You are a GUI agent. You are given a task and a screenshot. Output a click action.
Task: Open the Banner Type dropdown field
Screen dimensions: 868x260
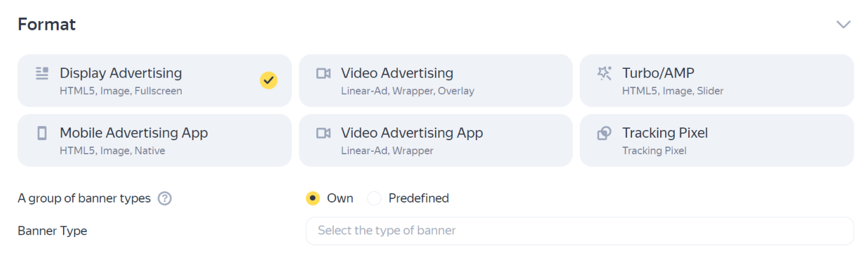[579, 231]
